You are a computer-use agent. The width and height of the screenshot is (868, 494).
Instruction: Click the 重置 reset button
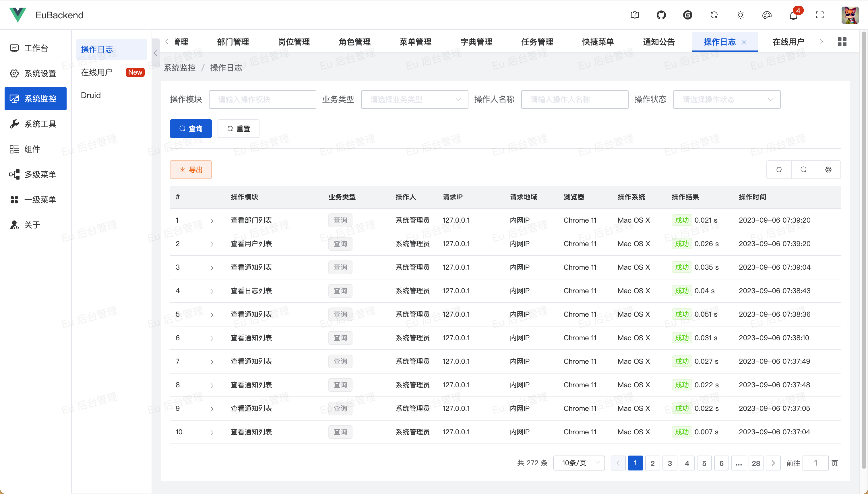point(238,129)
